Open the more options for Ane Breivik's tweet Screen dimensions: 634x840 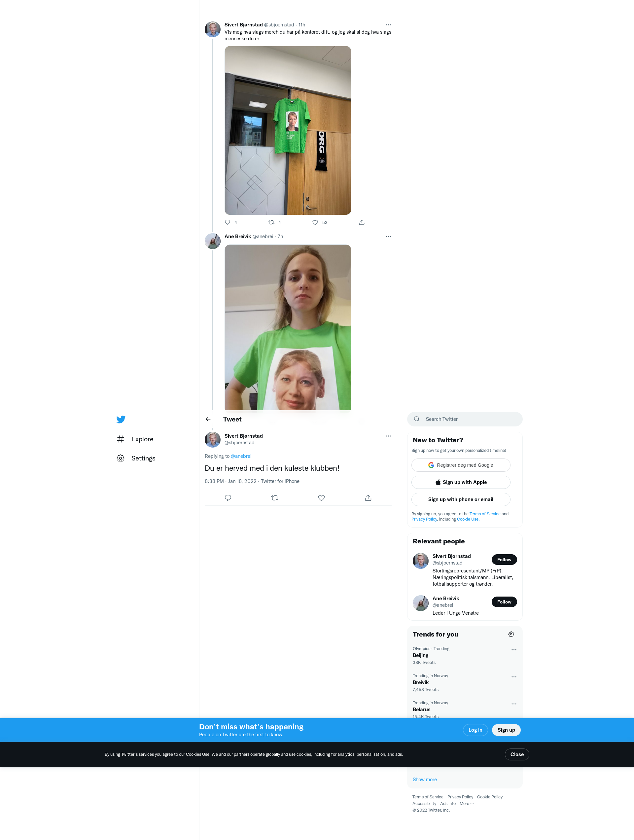click(388, 236)
